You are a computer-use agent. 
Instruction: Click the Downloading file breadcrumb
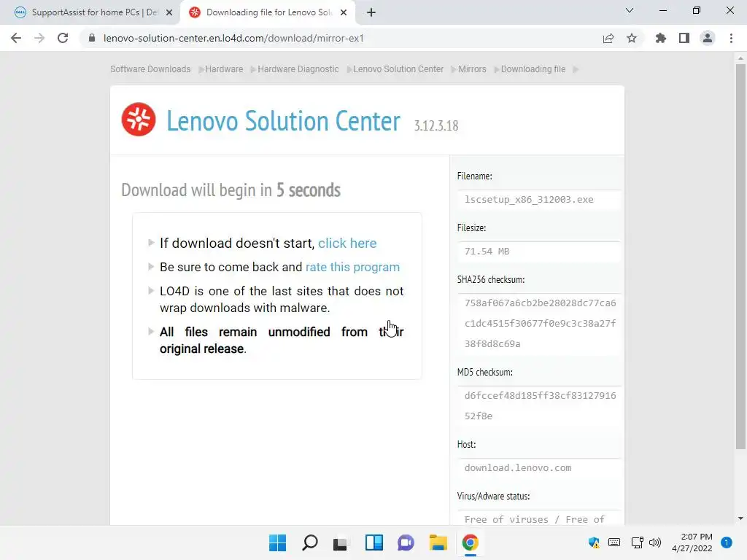[x=533, y=69]
